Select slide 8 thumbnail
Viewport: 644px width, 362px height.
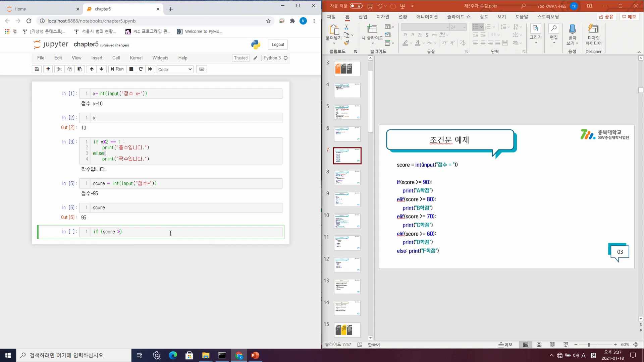point(347,178)
